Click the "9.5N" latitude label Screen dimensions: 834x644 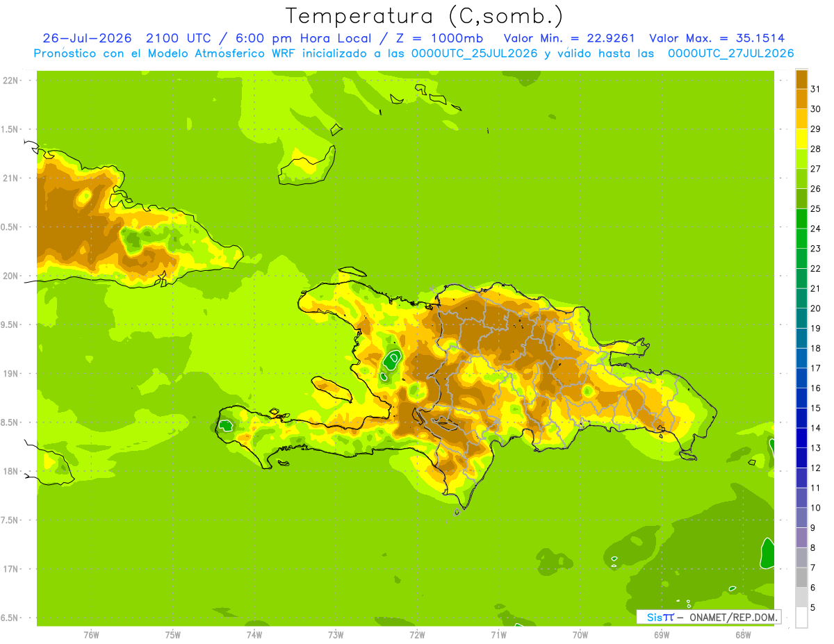[x=10, y=324]
